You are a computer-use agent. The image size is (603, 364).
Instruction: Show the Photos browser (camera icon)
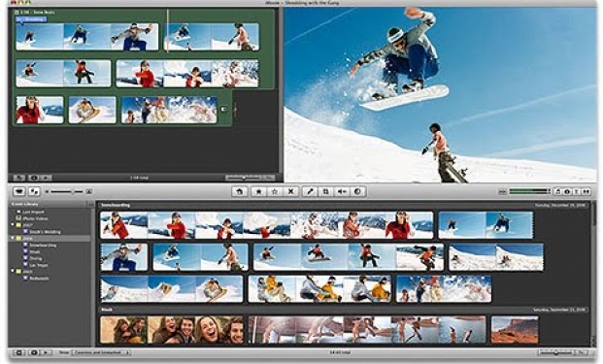tap(567, 191)
